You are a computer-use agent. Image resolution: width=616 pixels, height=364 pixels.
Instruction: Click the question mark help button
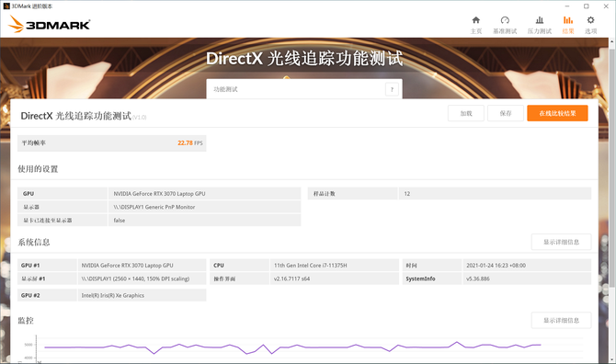coord(392,89)
